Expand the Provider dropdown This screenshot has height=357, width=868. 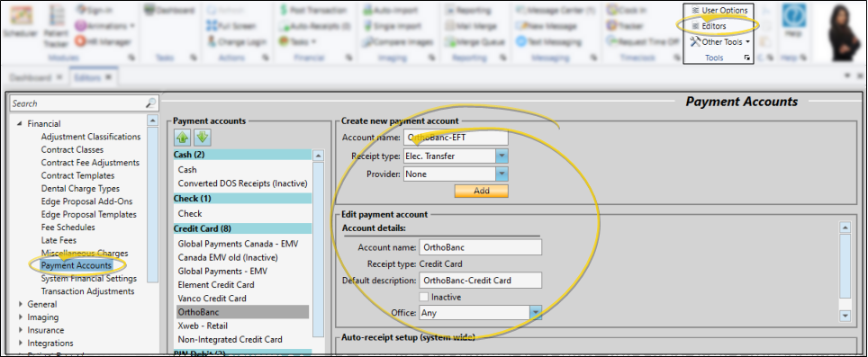click(x=502, y=174)
